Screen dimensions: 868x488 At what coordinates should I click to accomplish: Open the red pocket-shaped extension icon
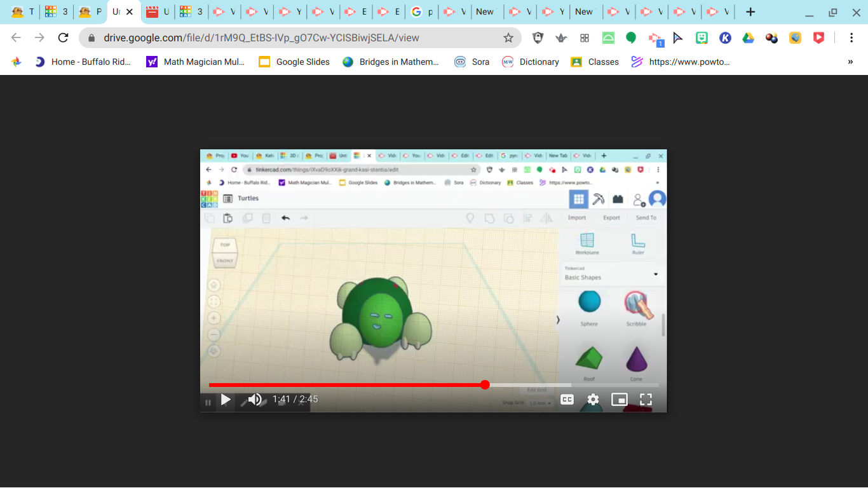coord(818,37)
